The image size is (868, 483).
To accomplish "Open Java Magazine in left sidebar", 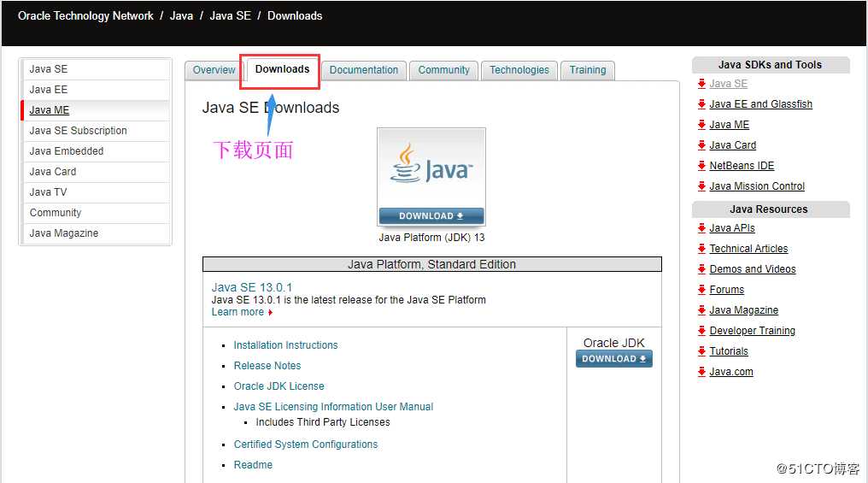I will click(x=97, y=233).
